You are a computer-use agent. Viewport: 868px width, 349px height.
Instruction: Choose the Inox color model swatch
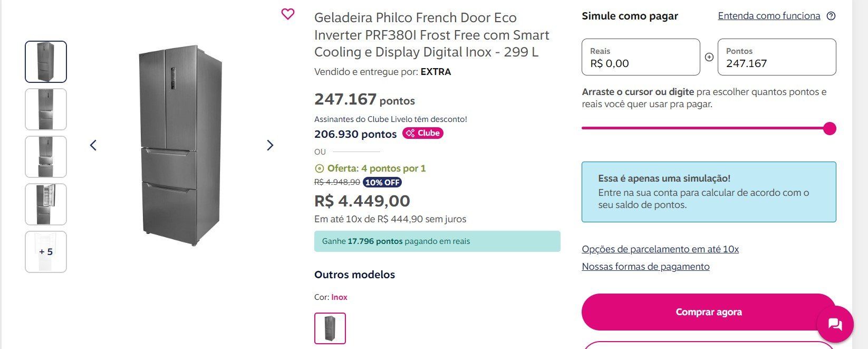point(330,328)
